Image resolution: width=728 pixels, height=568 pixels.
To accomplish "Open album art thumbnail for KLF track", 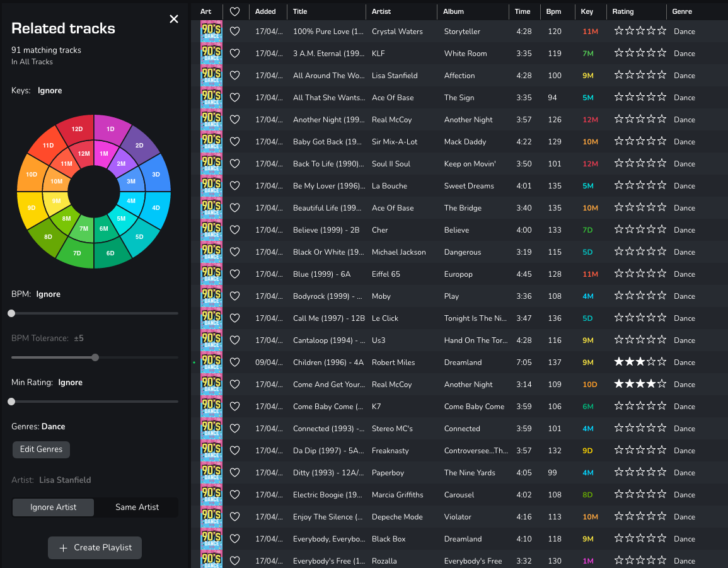I will 211,54.
